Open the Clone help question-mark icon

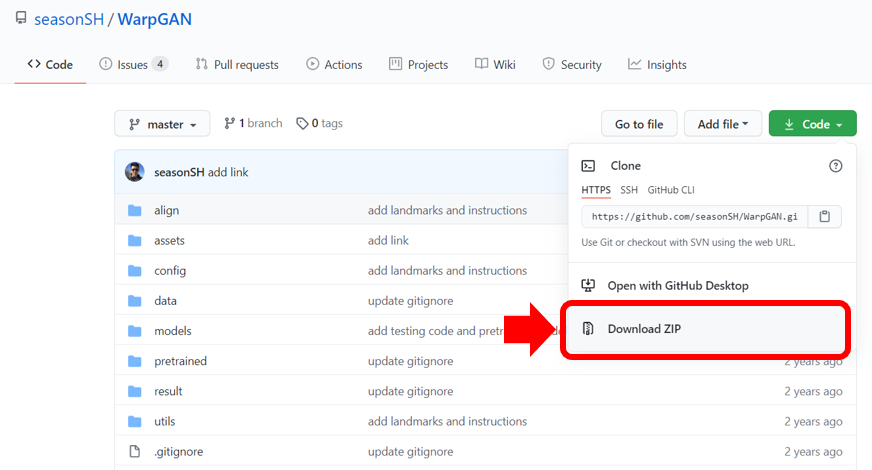click(835, 166)
